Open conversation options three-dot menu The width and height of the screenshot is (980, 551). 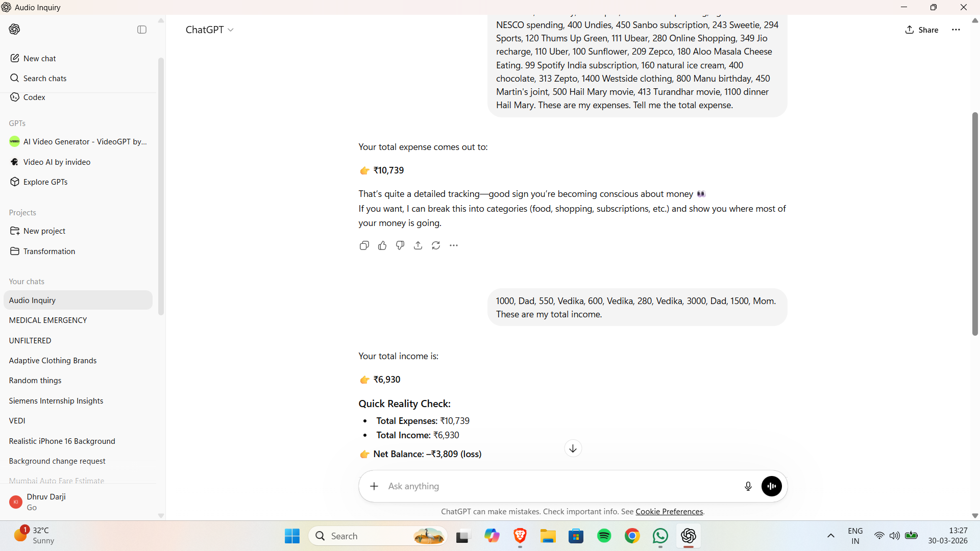tap(956, 30)
